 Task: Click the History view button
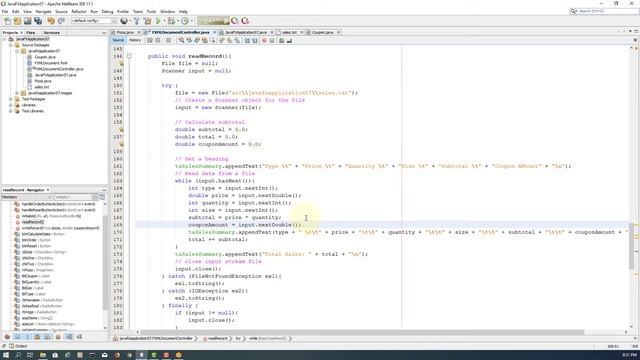[135, 40]
